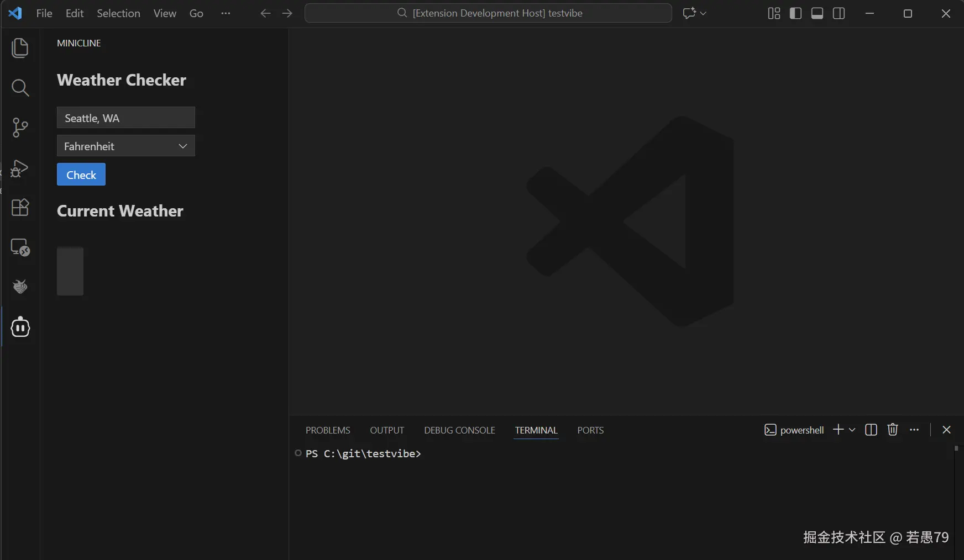Screen dimensions: 964x560
Task: Minimize the VS Code window
Action: pyautogui.click(x=869, y=13)
